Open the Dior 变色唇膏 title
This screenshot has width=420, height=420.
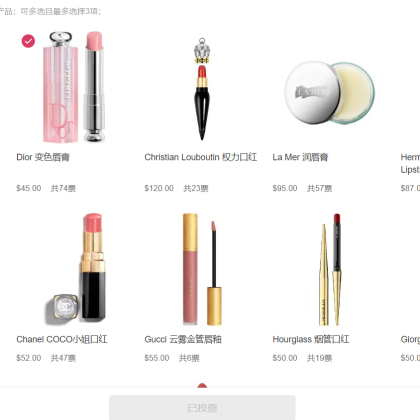pos(43,157)
